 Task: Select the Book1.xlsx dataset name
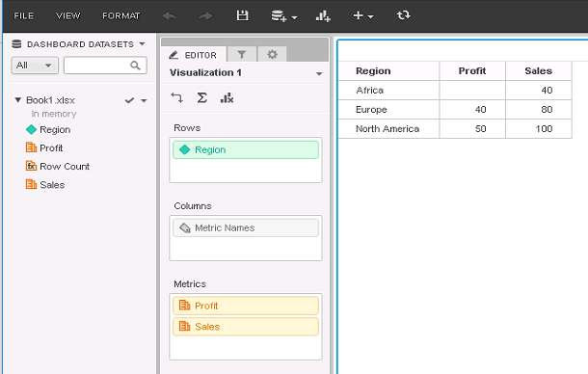[50, 100]
